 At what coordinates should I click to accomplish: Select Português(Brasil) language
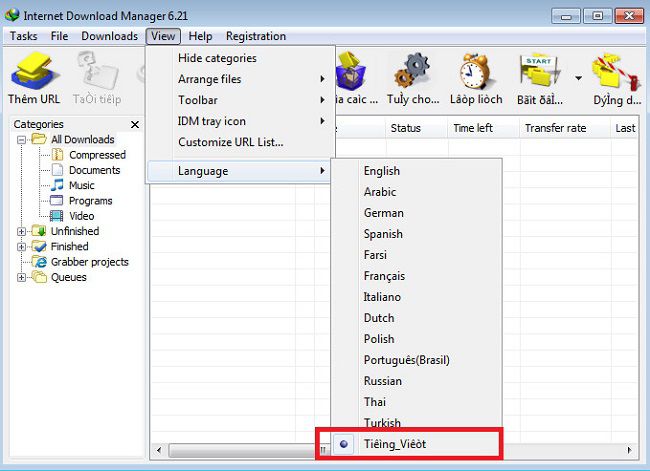(x=417, y=360)
